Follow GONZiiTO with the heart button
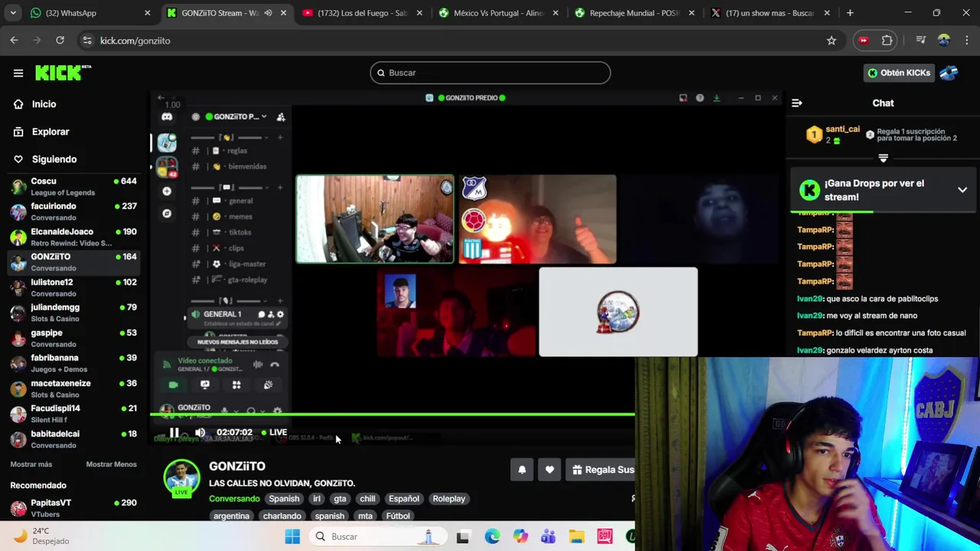 [x=550, y=470]
